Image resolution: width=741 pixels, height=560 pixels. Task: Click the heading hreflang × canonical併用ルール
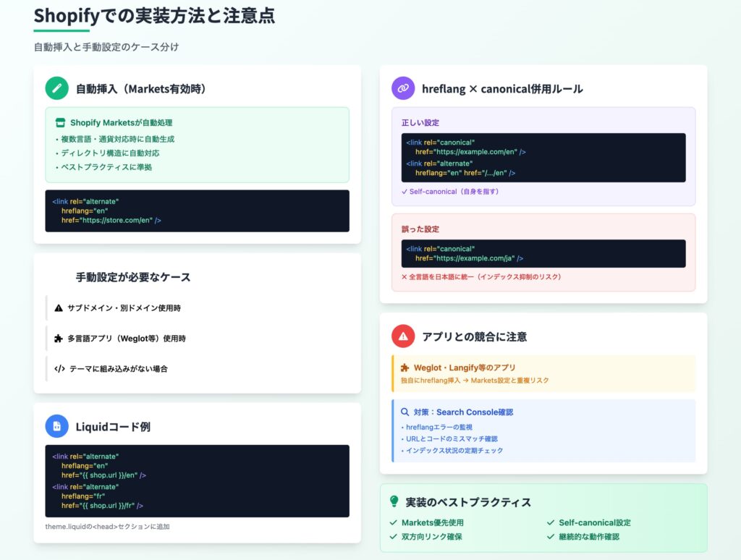click(x=502, y=89)
